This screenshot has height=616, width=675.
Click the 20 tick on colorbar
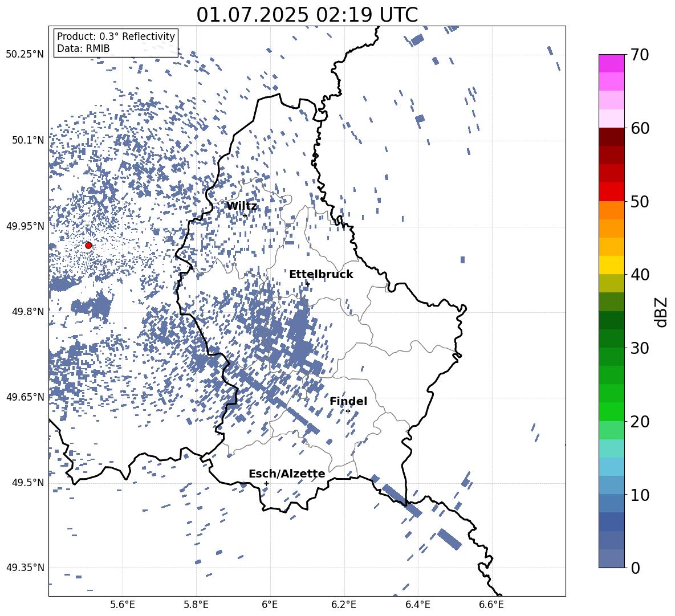pyautogui.click(x=640, y=421)
